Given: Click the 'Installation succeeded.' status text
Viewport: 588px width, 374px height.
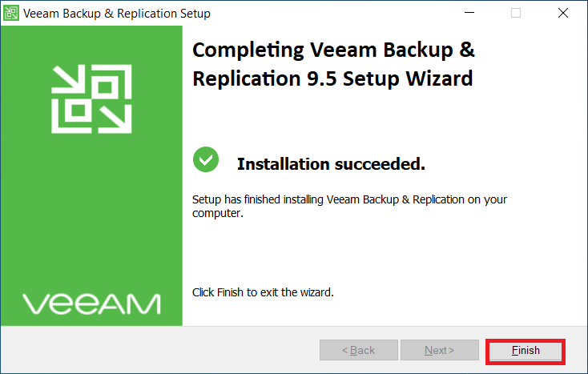Looking at the screenshot, I should 331,164.
